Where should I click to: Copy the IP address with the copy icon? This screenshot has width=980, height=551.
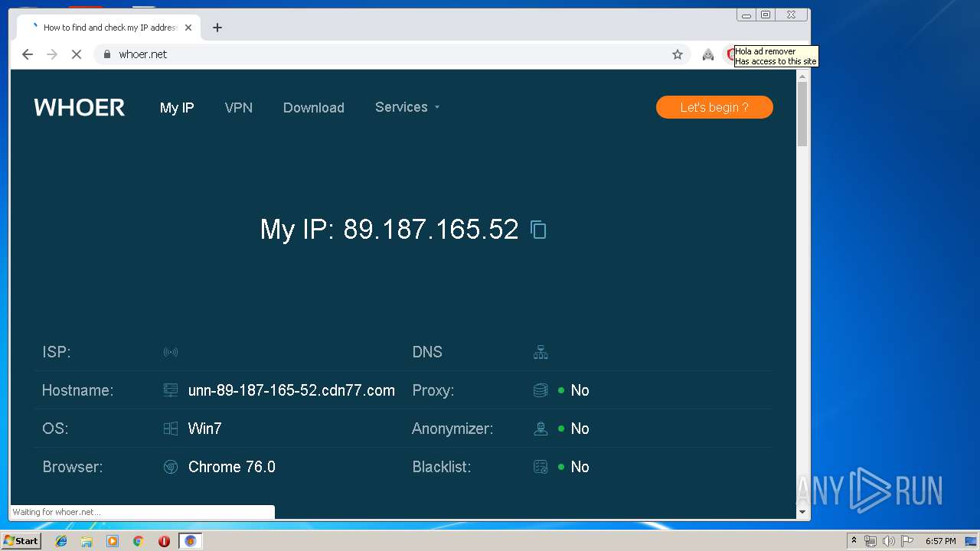538,230
